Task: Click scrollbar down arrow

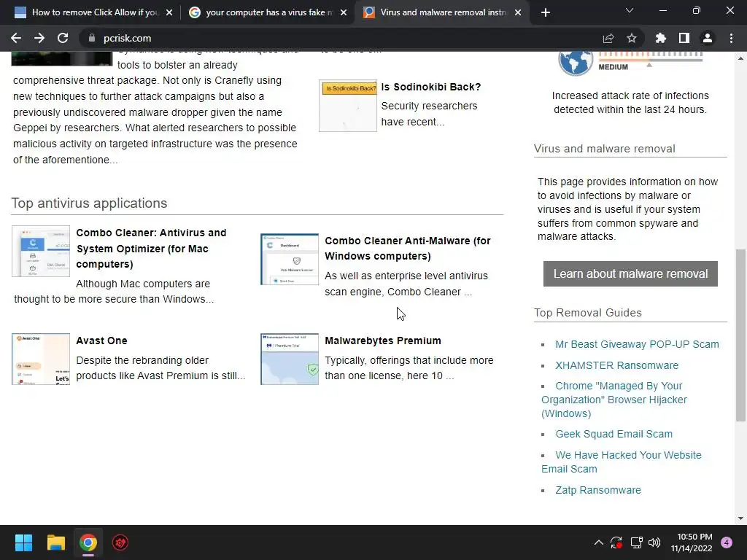Action: point(740,518)
